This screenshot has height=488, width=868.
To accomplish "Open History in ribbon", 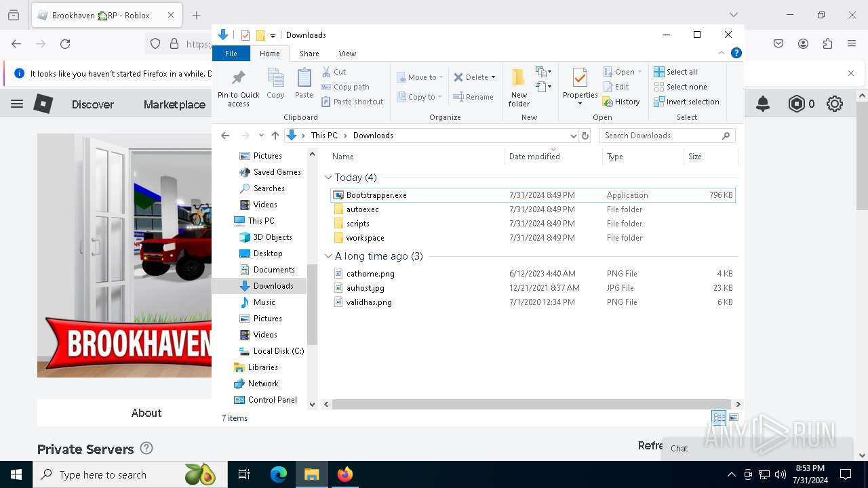I will click(621, 102).
